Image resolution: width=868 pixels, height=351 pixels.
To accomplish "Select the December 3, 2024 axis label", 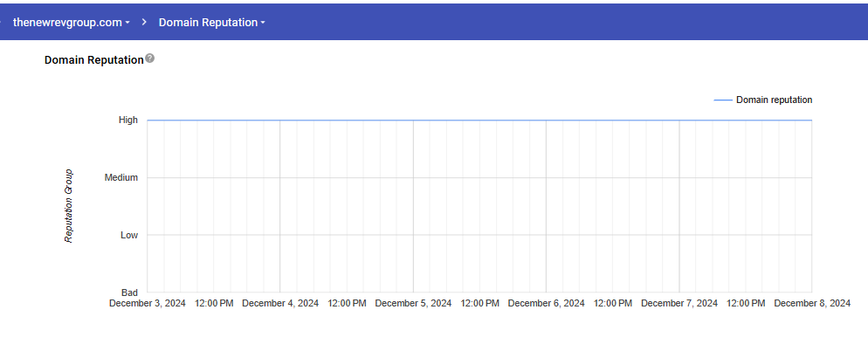I will coord(147,304).
